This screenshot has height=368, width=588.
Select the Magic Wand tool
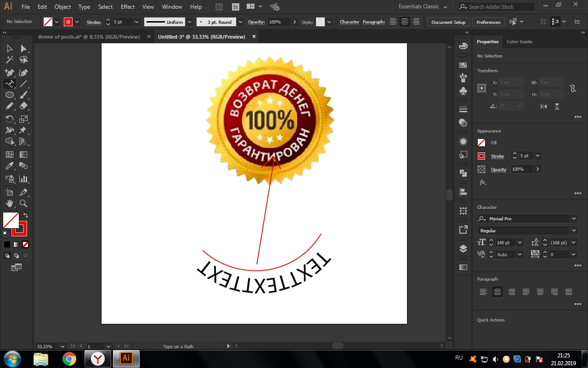click(9, 60)
